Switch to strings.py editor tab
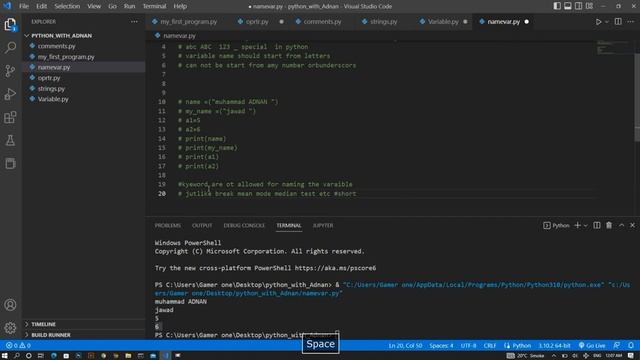Image resolution: width=640 pixels, height=360 pixels. click(383, 22)
